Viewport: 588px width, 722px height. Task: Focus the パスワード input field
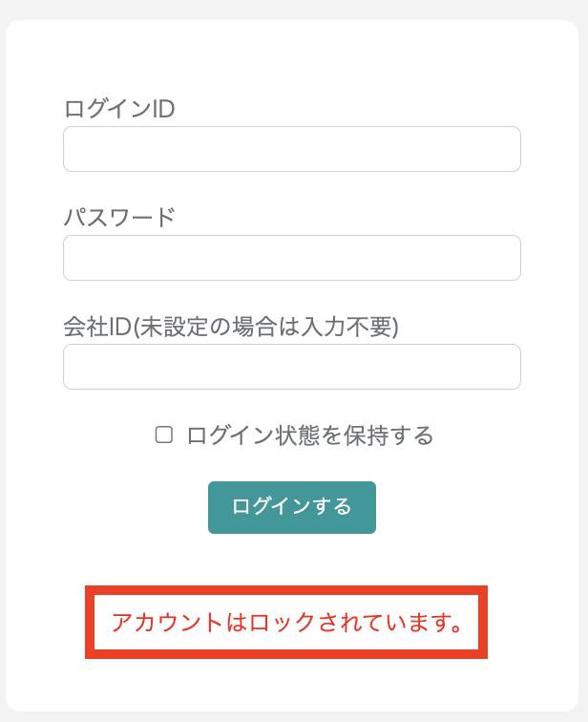291,258
